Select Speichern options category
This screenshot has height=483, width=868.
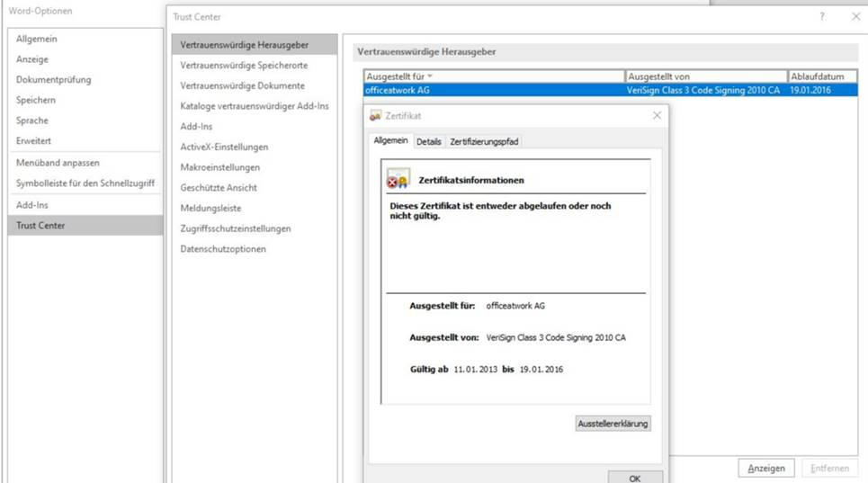[35, 100]
